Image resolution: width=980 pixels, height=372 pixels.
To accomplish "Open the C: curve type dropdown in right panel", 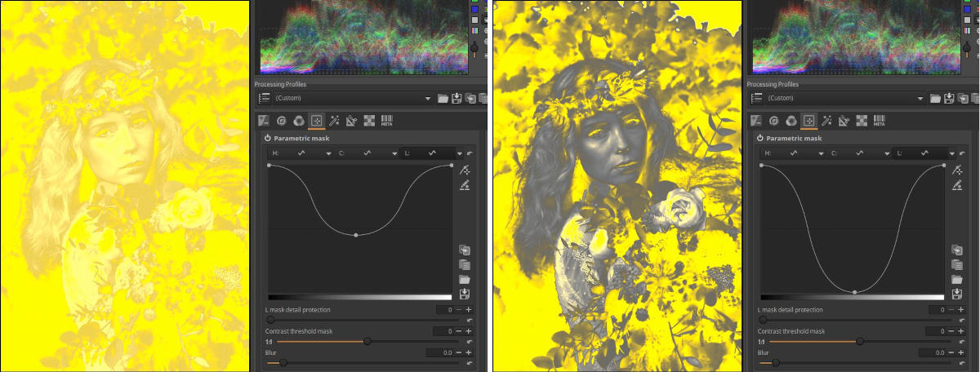I will 888,153.
